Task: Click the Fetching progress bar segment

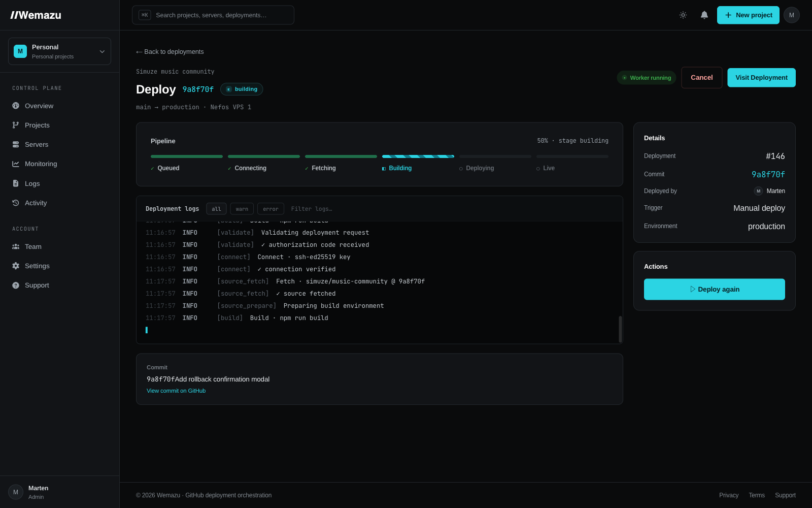Action: [x=341, y=156]
